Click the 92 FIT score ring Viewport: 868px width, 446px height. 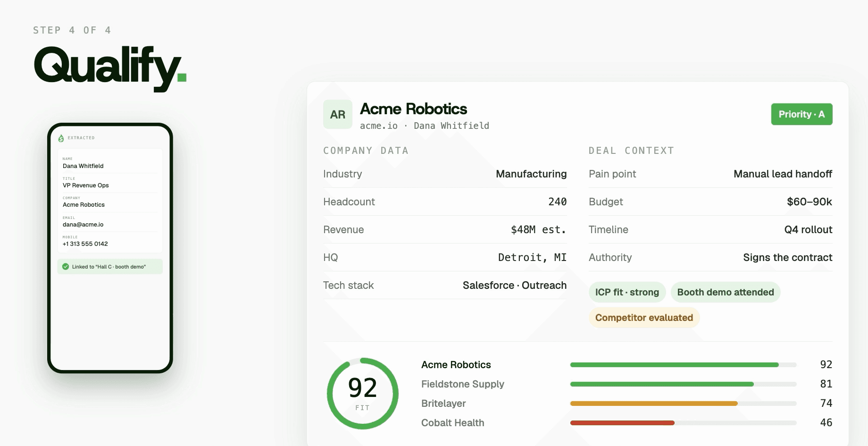362,393
